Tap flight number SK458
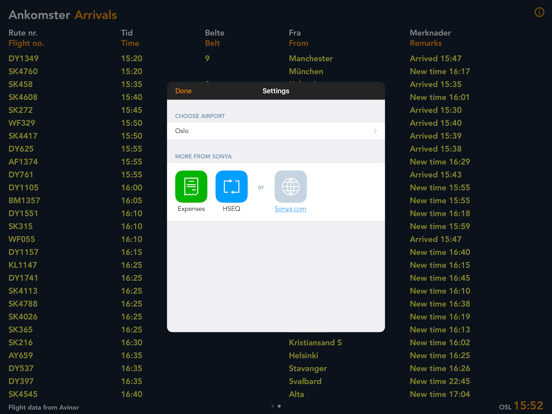 [x=20, y=84]
